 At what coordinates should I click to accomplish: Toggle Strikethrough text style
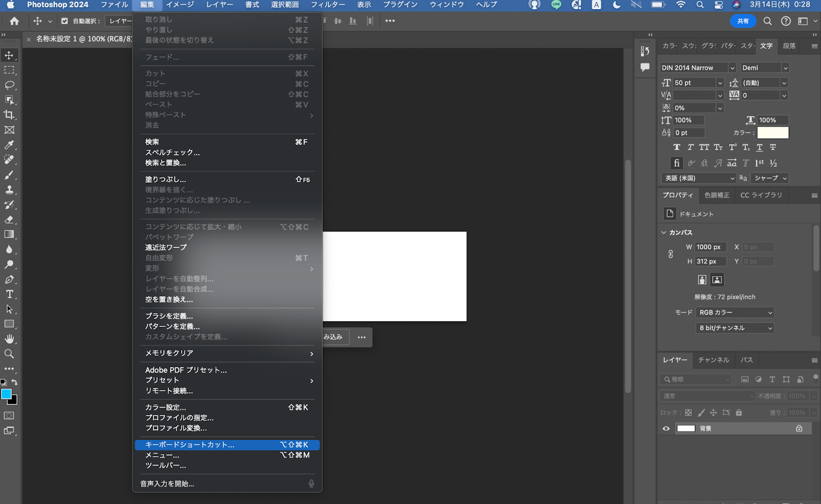tap(773, 147)
